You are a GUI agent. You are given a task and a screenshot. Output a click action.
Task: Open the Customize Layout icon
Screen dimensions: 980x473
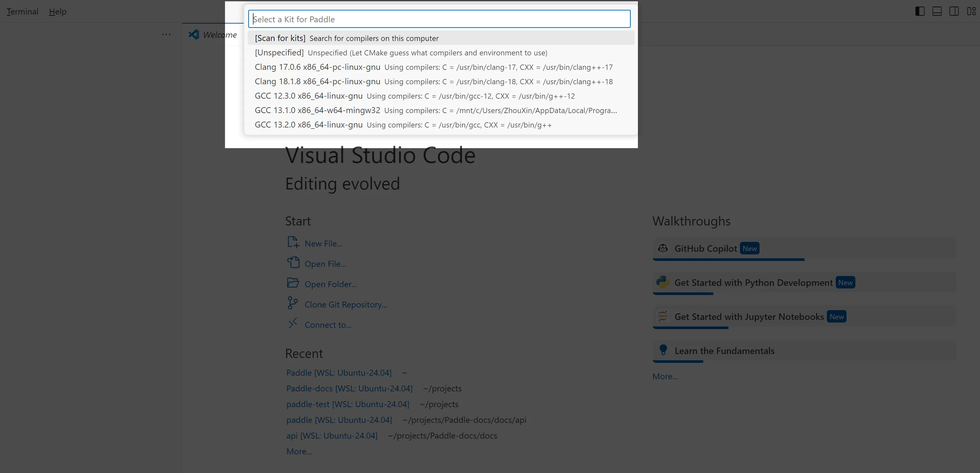click(971, 11)
